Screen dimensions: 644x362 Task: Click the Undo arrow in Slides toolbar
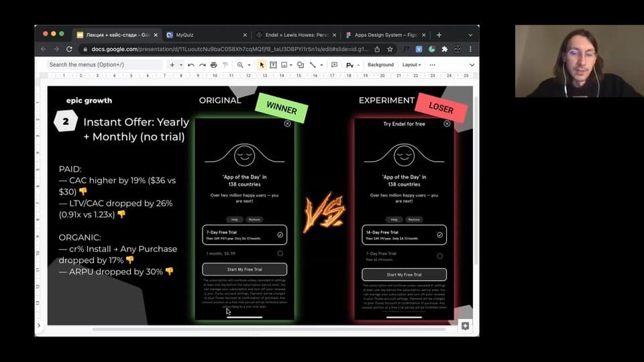pyautogui.click(x=191, y=65)
